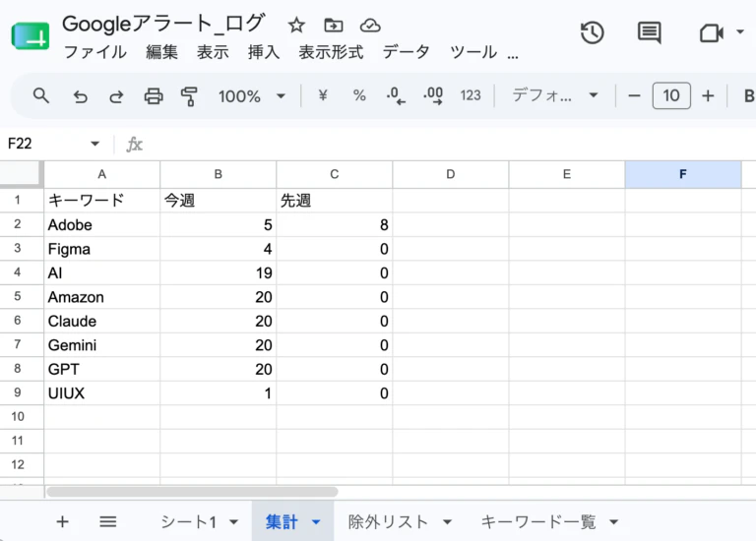The height and width of the screenshot is (541, 756).
Task: Open the 表示形式 menu
Action: [x=331, y=52]
